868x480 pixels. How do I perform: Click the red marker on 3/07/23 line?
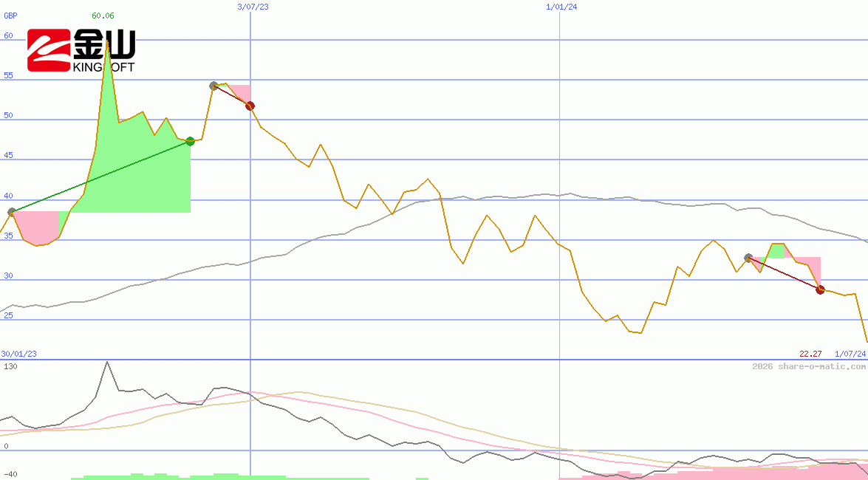(x=250, y=106)
